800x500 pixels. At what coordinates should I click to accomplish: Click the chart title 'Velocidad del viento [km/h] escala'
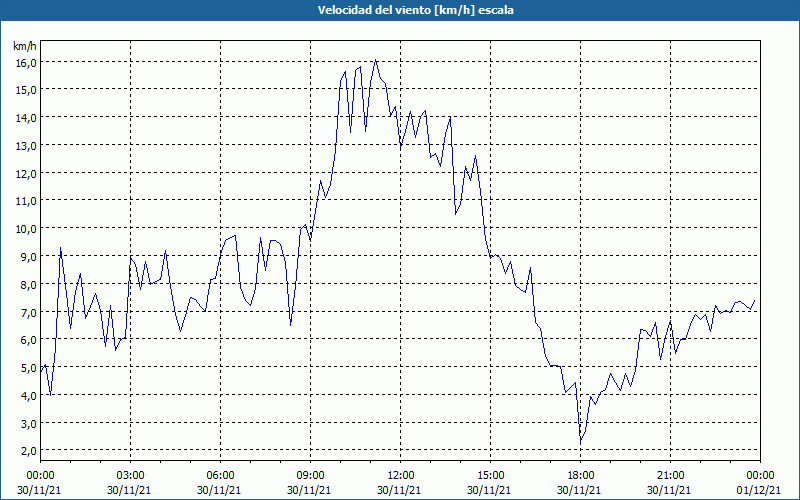coord(415,10)
